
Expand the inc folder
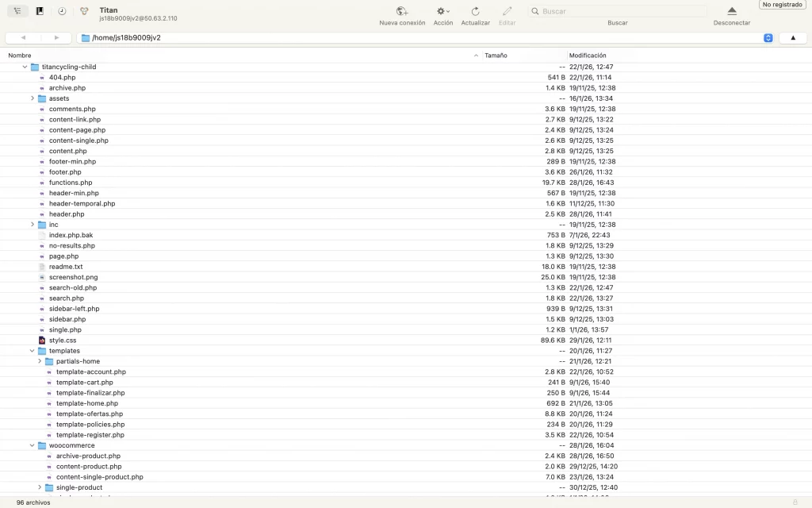pos(32,225)
